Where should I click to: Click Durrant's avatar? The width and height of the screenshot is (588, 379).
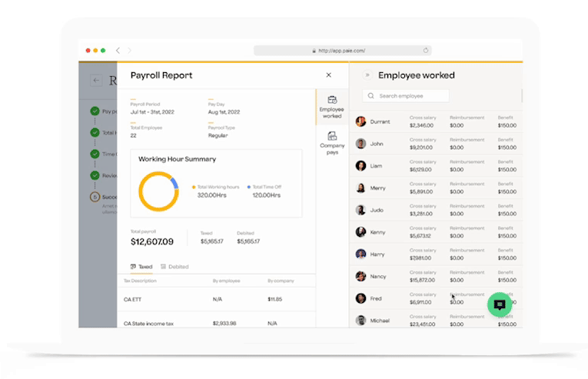[360, 121]
